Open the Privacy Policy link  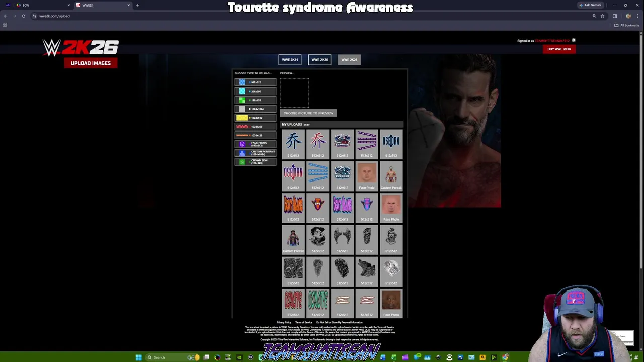pyautogui.click(x=284, y=322)
